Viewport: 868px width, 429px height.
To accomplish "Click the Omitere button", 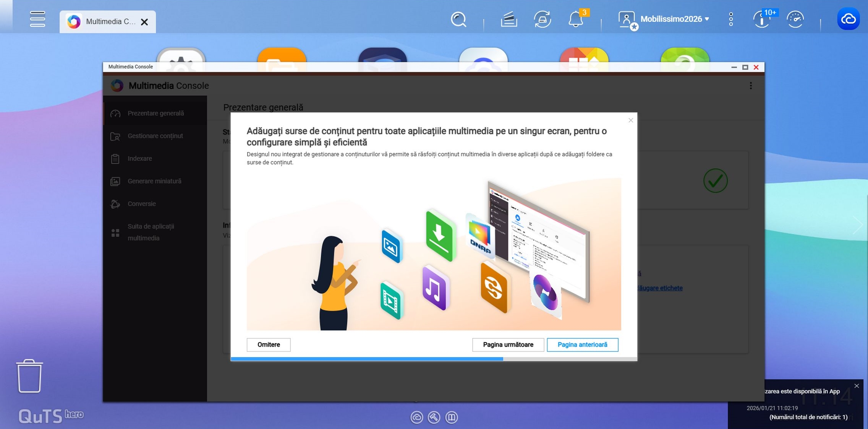I will click(x=268, y=344).
